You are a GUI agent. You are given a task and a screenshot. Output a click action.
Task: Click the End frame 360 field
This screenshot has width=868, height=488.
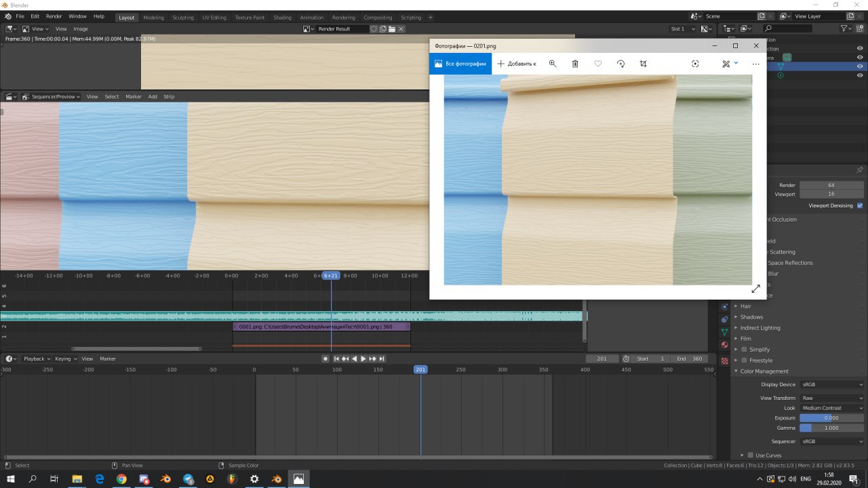coord(690,359)
